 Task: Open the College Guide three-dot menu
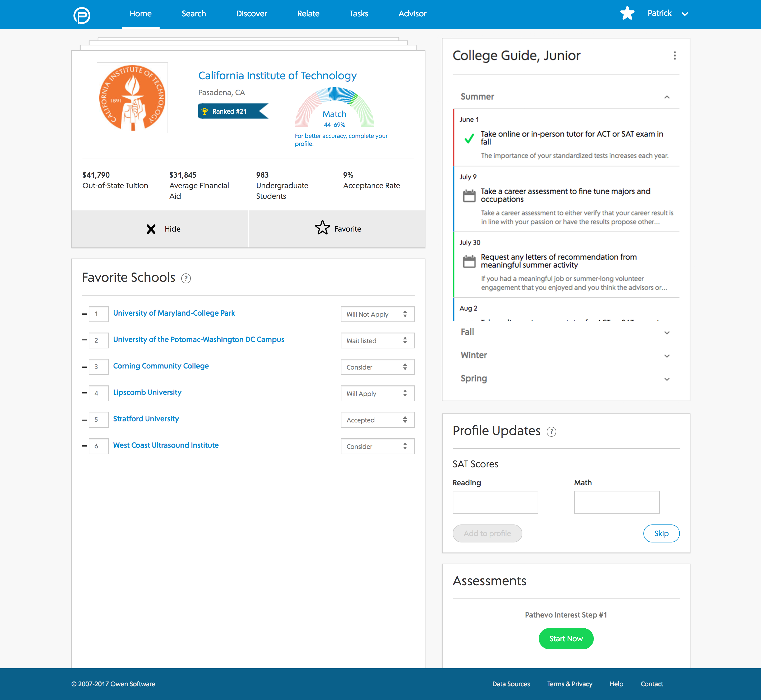click(675, 56)
